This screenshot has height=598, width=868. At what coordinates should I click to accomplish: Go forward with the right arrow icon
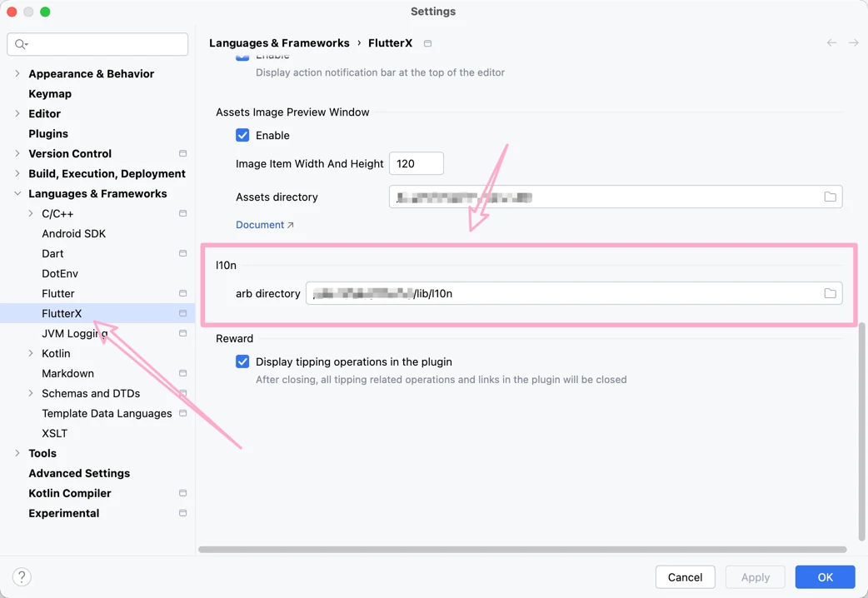[854, 42]
